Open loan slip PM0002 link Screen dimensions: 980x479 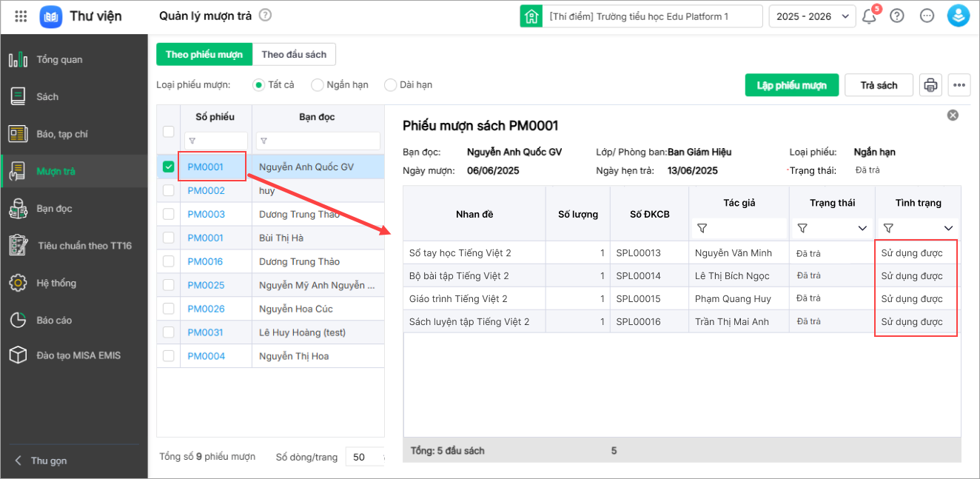click(x=206, y=190)
